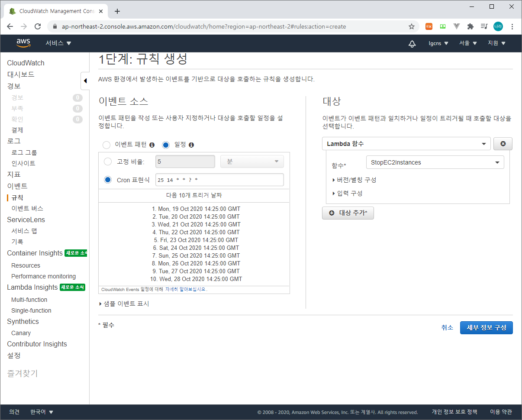522x420 pixels.
Task: Open 지표 in the sidebar
Action: (x=14, y=174)
